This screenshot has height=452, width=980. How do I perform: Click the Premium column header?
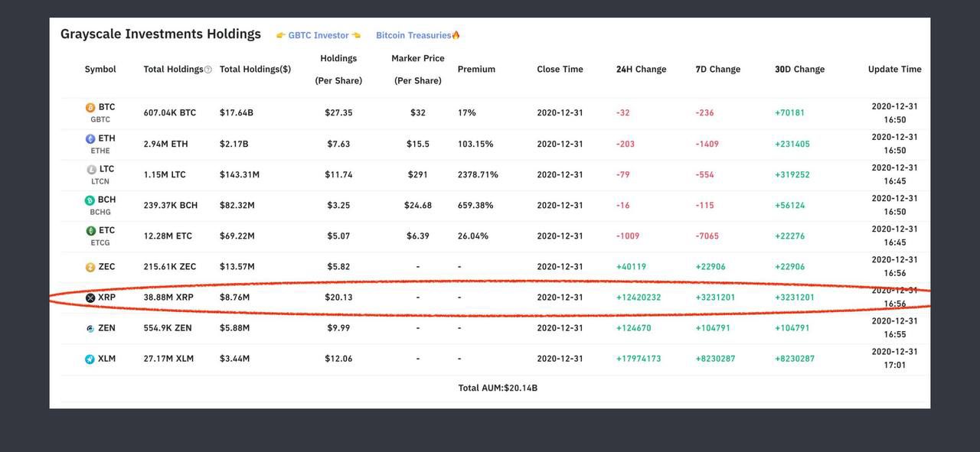[x=476, y=69]
